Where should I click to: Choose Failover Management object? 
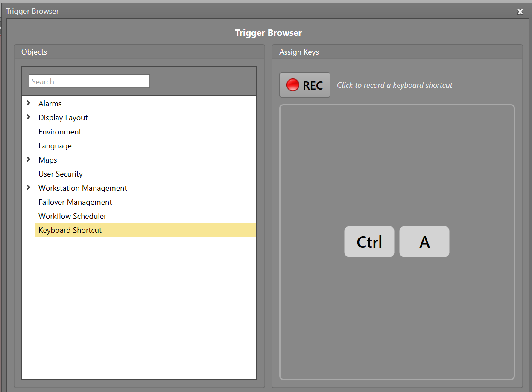pos(75,202)
